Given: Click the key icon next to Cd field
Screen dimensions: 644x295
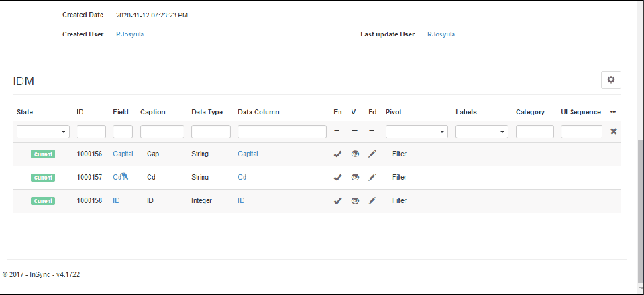Looking at the screenshot, I should point(125,177).
